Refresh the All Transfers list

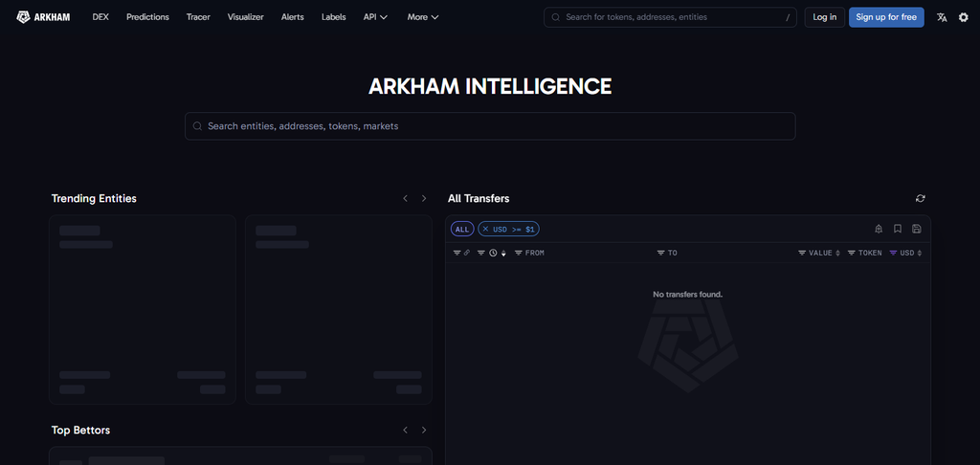point(920,198)
